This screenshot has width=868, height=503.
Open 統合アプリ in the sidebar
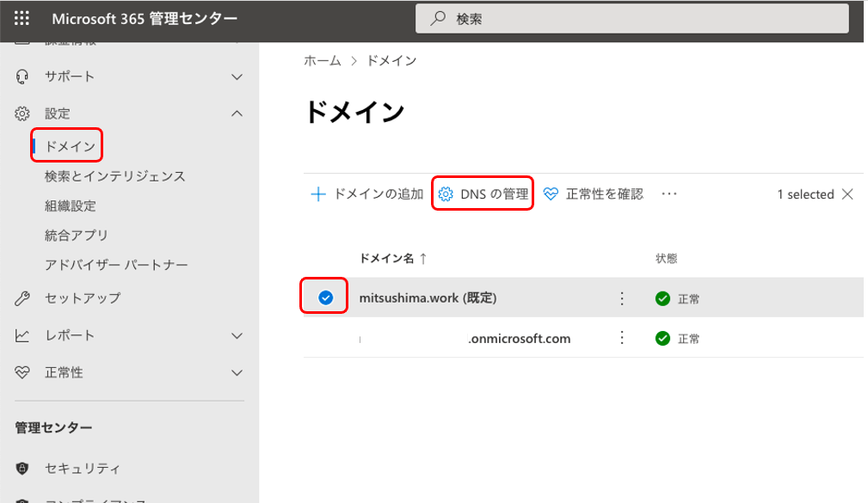[x=77, y=236]
